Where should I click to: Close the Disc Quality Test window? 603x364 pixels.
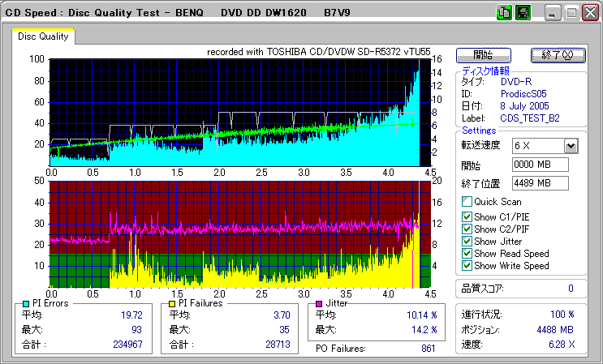[x=590, y=14]
